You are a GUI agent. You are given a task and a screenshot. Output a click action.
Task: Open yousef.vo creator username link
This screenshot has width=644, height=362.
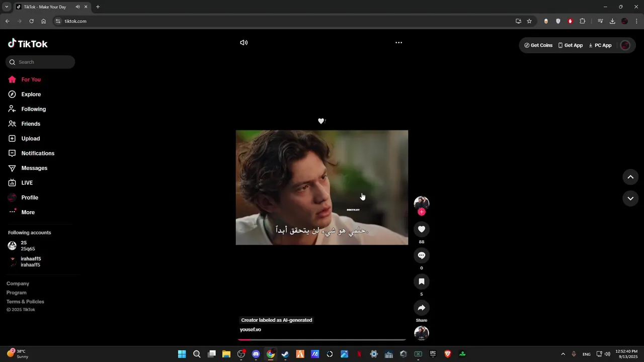[x=251, y=330]
